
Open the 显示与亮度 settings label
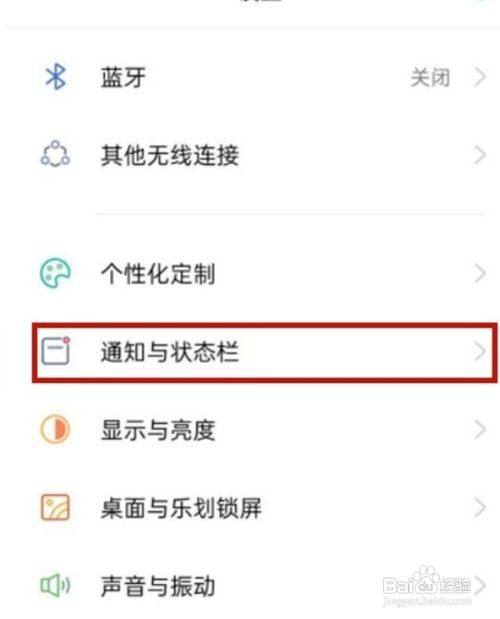coord(158,430)
